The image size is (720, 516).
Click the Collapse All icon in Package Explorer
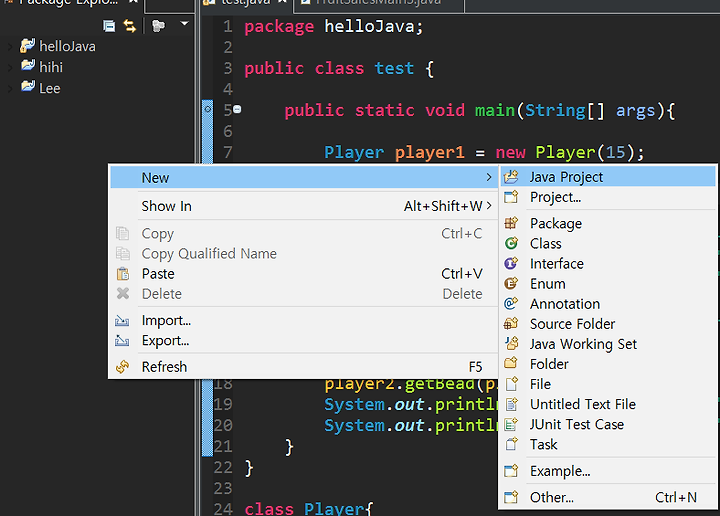tap(109, 26)
